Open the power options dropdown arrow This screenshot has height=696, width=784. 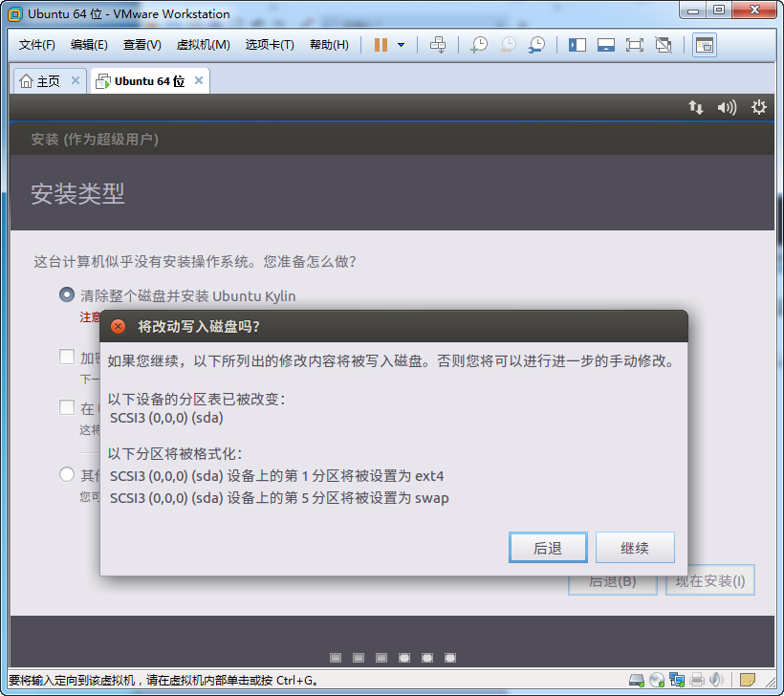[x=401, y=45]
